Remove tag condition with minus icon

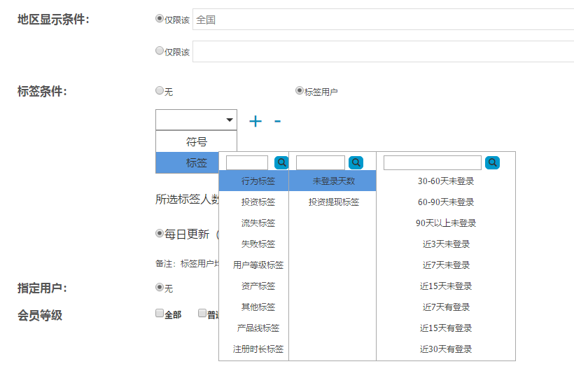point(277,121)
